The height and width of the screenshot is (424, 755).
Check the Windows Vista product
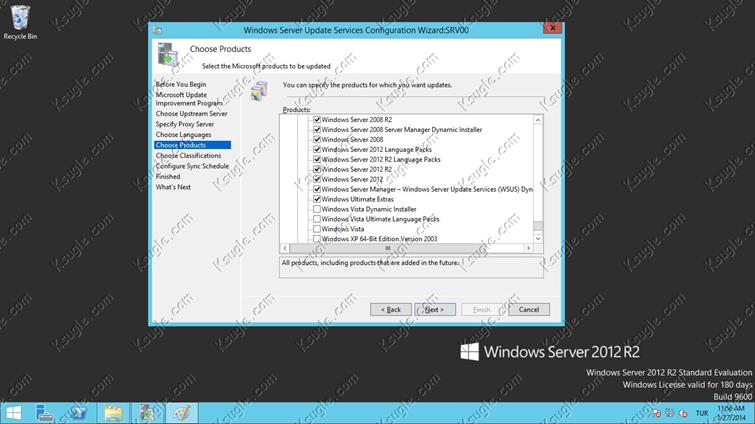pyautogui.click(x=317, y=229)
